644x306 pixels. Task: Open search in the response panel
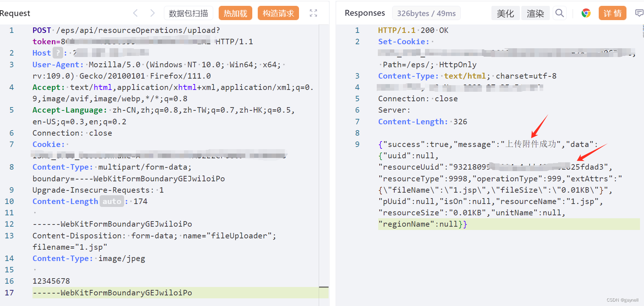(x=560, y=13)
